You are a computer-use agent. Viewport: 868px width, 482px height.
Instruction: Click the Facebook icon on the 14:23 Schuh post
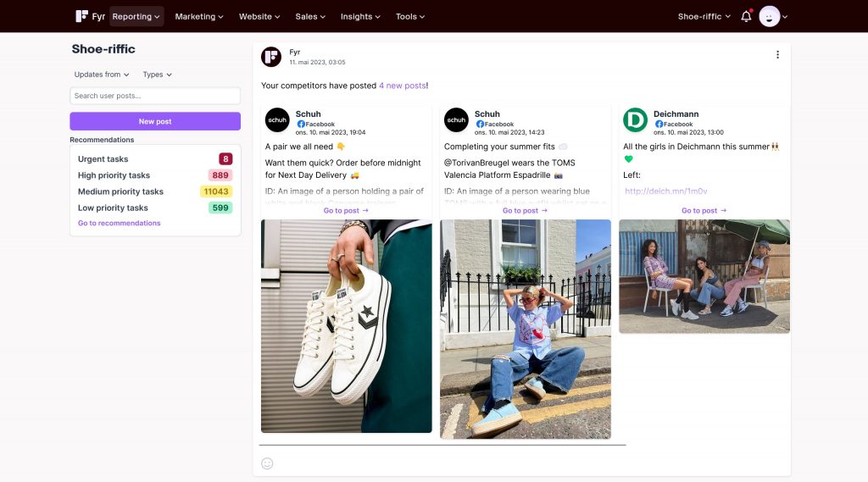480,124
